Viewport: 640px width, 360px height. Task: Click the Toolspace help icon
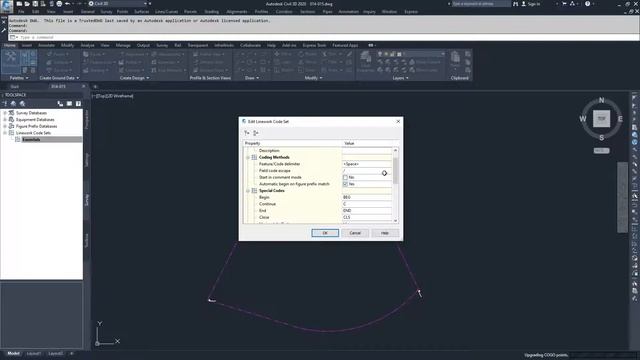coord(78,104)
